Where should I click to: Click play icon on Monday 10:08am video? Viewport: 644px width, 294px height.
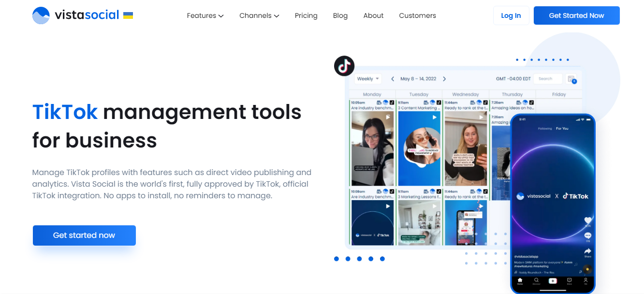click(387, 206)
